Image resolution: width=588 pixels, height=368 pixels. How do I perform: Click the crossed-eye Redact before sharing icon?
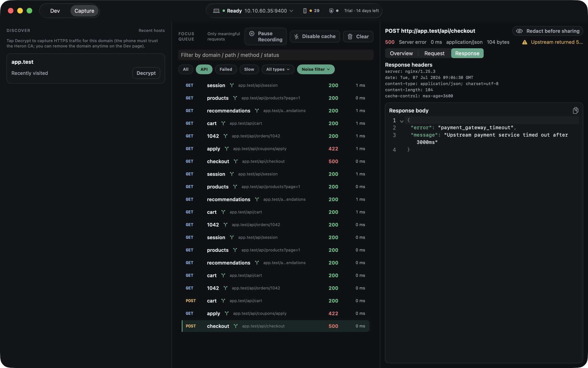coord(519,31)
